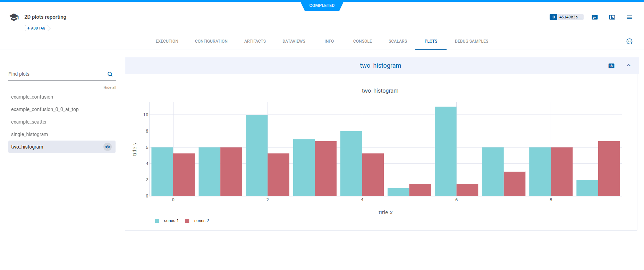The width and height of the screenshot is (644, 270).
Task: Toggle visibility eye for two_histogram
Action: 108,147
